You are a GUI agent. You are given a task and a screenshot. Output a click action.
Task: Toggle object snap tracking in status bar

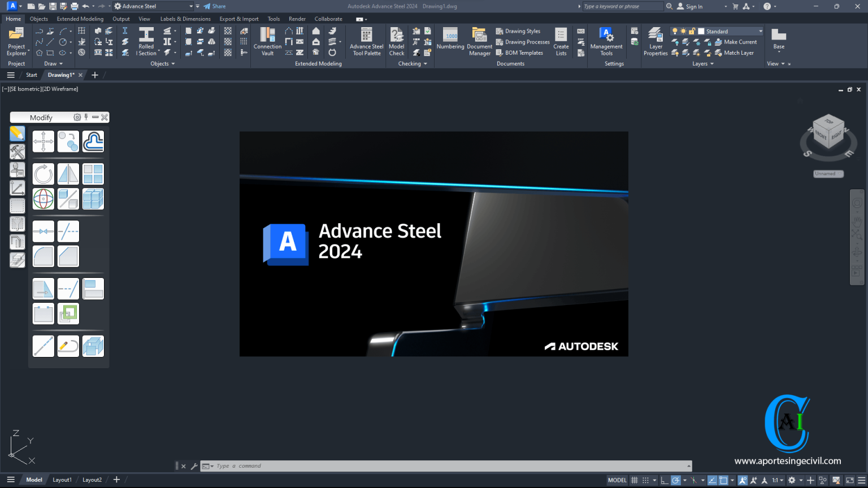point(712,480)
